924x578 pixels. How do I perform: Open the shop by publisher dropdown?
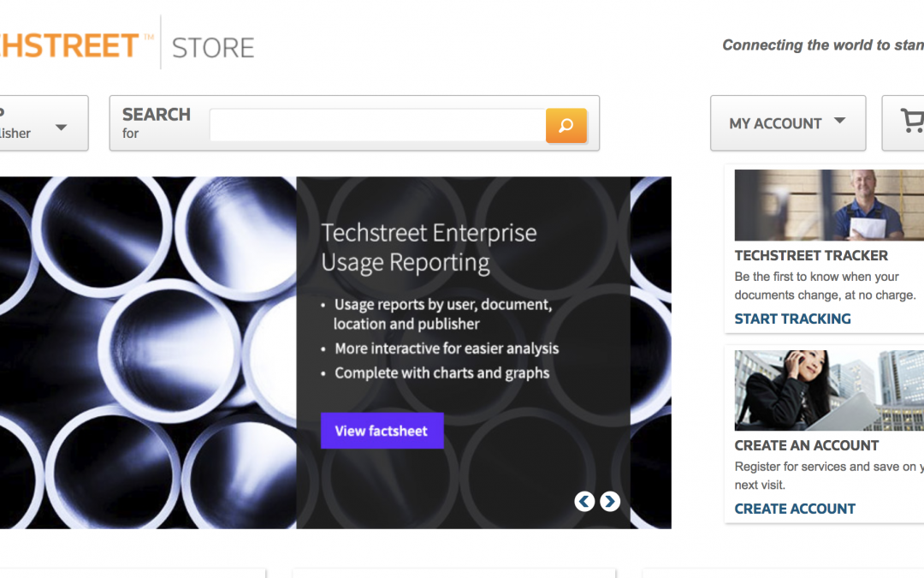tap(44, 122)
